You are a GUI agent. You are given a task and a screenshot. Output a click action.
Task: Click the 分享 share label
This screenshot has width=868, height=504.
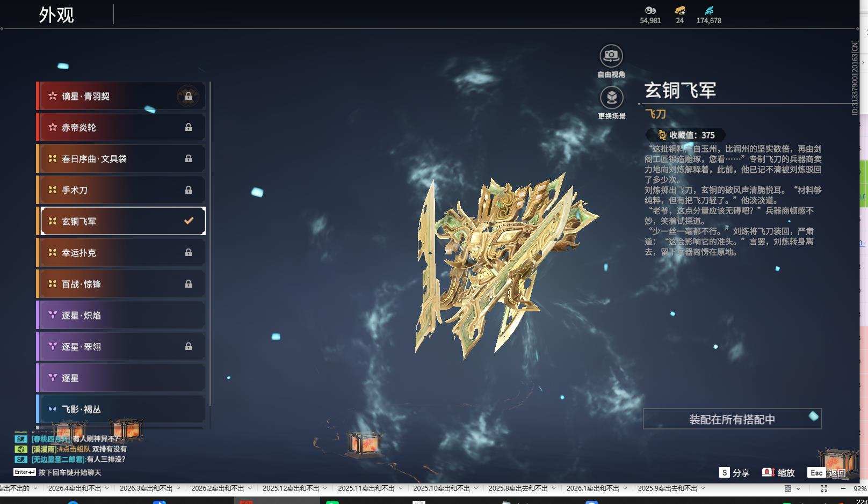click(741, 473)
